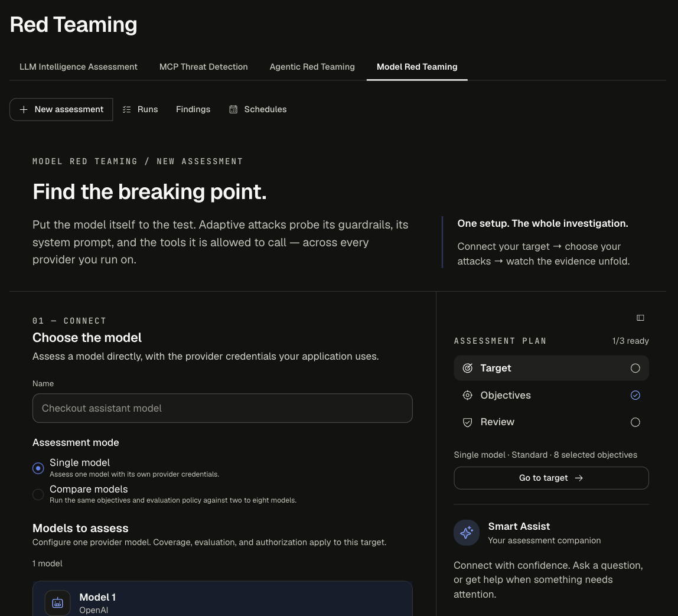Click the '1/3 ready' status text
This screenshot has height=616, width=678.
630,341
